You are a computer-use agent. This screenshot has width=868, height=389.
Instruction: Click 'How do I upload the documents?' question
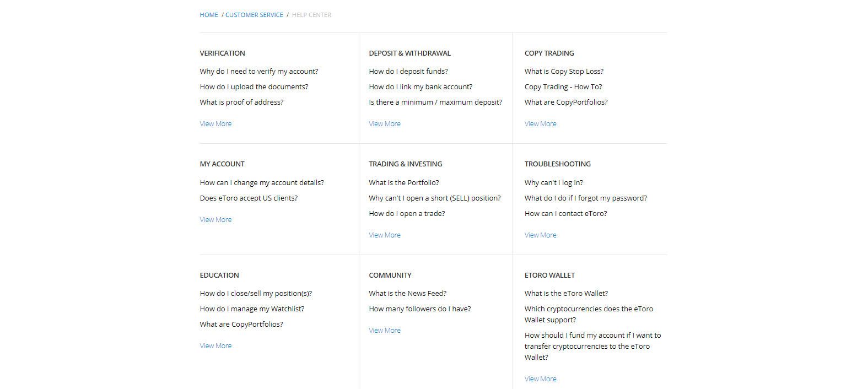254,87
